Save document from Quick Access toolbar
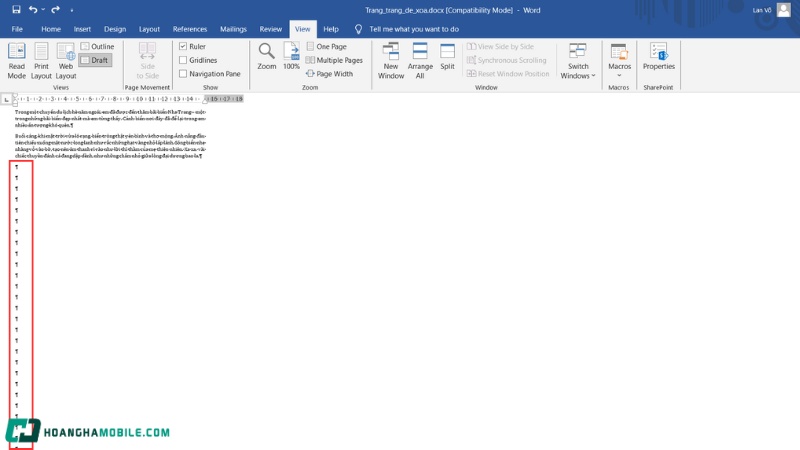The width and height of the screenshot is (800, 450). click(16, 9)
